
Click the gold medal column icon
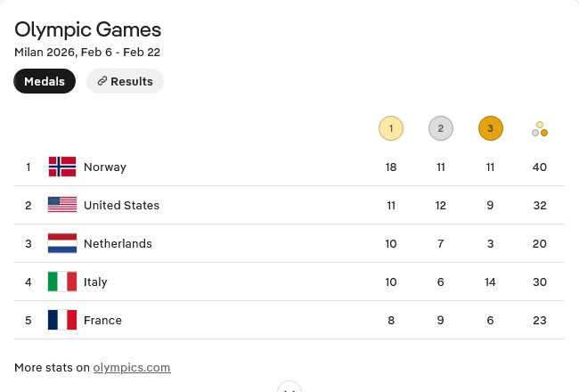[x=391, y=129]
